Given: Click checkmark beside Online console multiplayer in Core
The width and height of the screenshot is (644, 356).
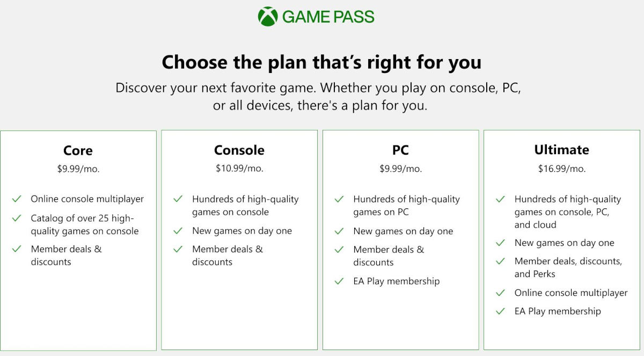Looking at the screenshot, I should [x=17, y=199].
